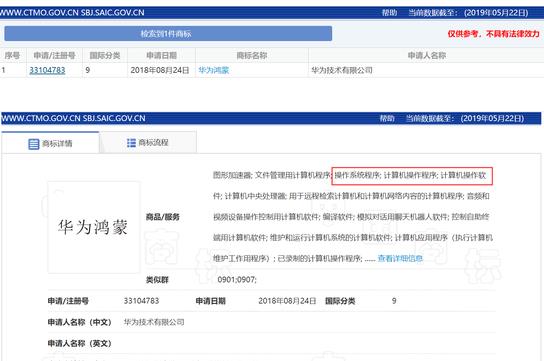This screenshot has height=361, width=544.
Task: Click the red 仅供参考,不具有法律效力 notice
Action: click(x=493, y=34)
